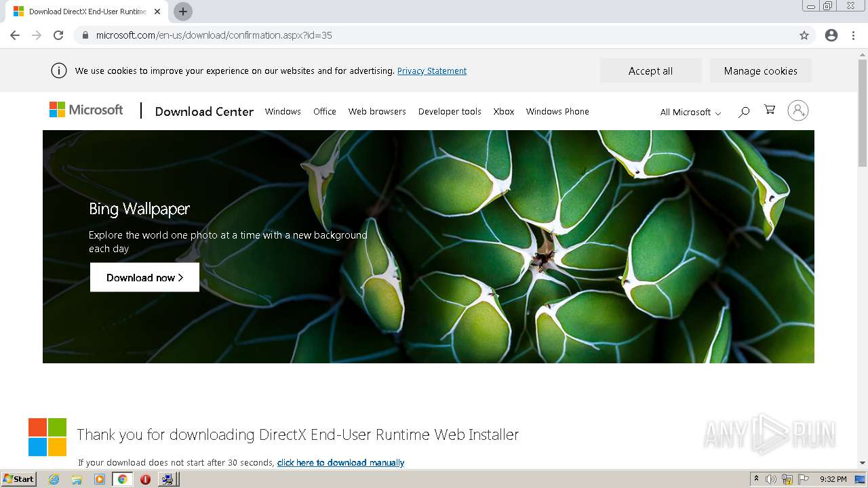The image size is (868, 488).
Task: Close the DirectX download tab
Action: coord(157,12)
